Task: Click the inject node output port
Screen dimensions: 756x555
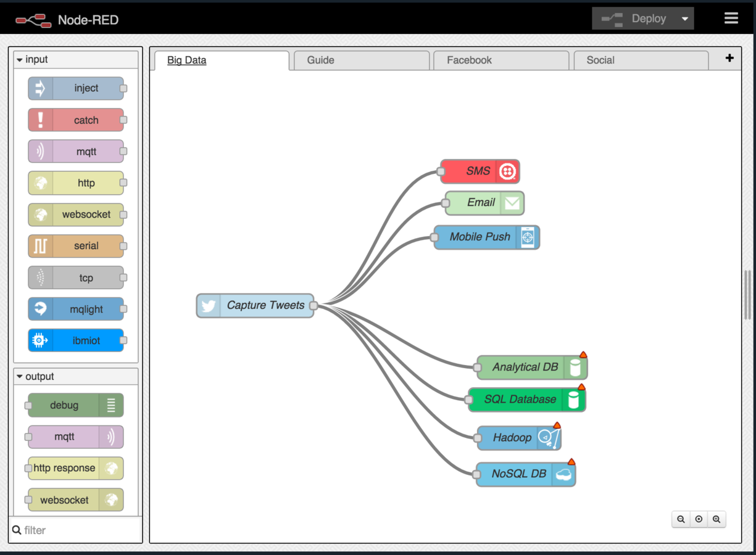Action: click(x=123, y=89)
